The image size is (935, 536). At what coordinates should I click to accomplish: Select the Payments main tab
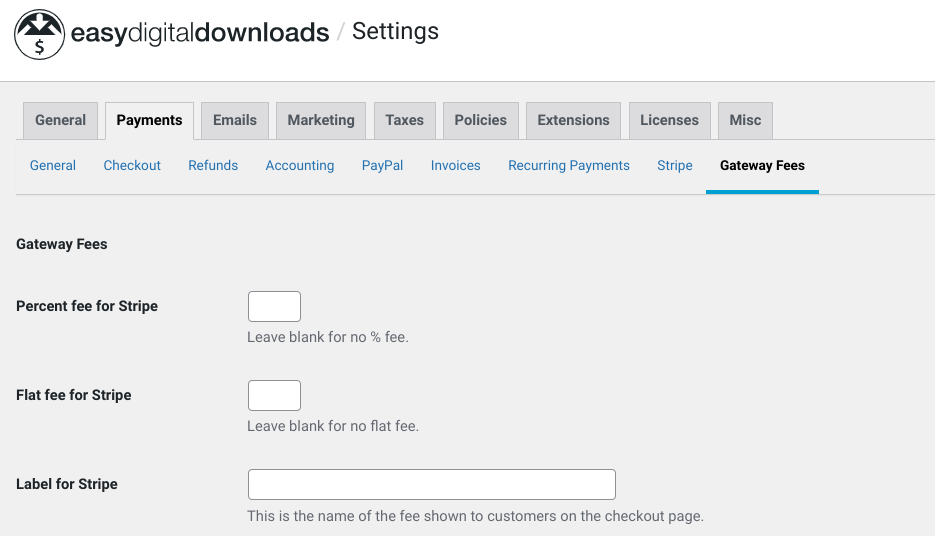(149, 120)
